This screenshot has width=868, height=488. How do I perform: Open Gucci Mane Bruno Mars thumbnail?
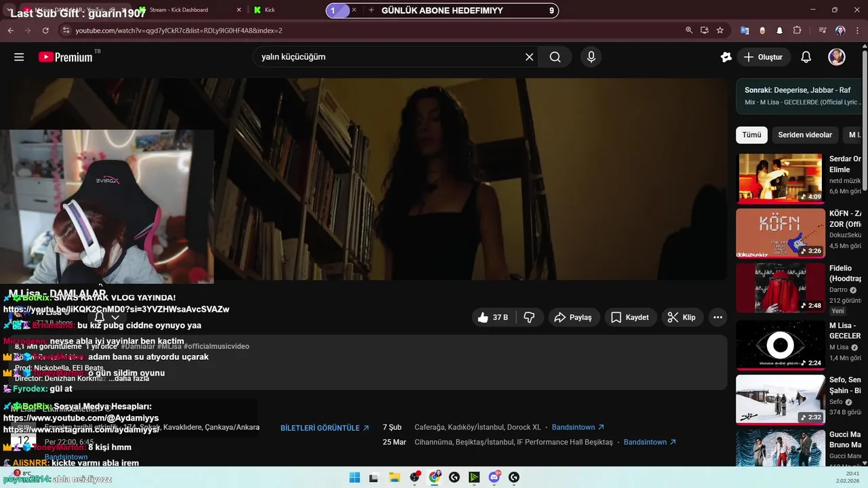tap(780, 448)
